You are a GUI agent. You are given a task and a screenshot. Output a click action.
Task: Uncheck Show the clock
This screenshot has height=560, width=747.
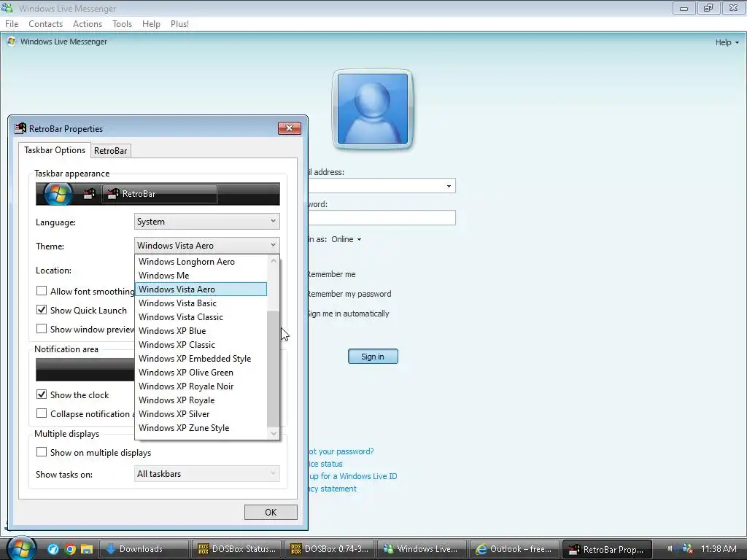pos(42,394)
